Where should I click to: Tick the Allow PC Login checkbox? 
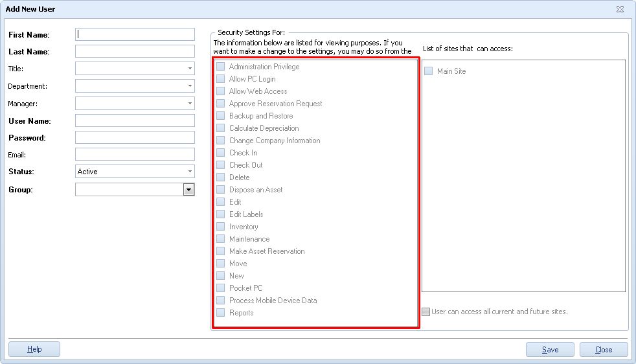[x=221, y=79]
